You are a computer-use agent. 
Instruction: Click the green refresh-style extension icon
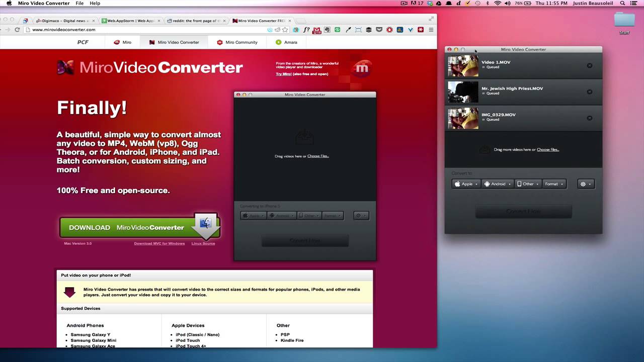point(337,30)
